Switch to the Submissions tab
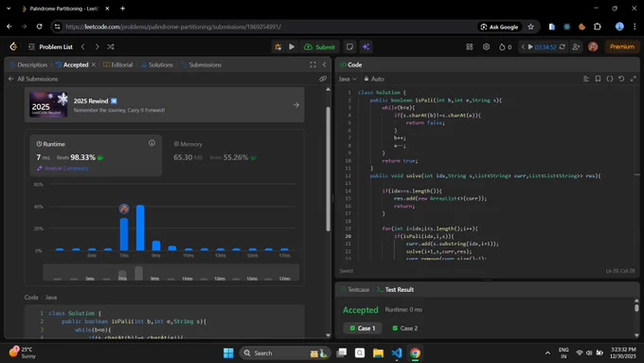 pos(202,64)
